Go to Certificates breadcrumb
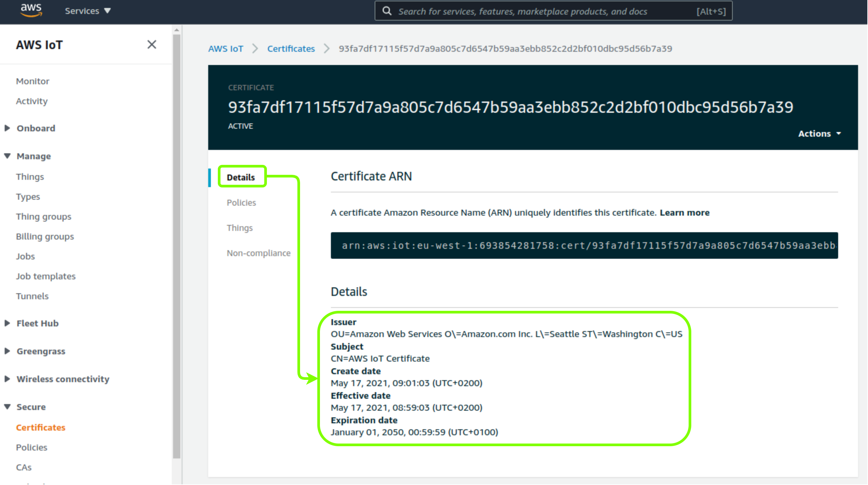This screenshot has width=868, height=485. pos(291,48)
